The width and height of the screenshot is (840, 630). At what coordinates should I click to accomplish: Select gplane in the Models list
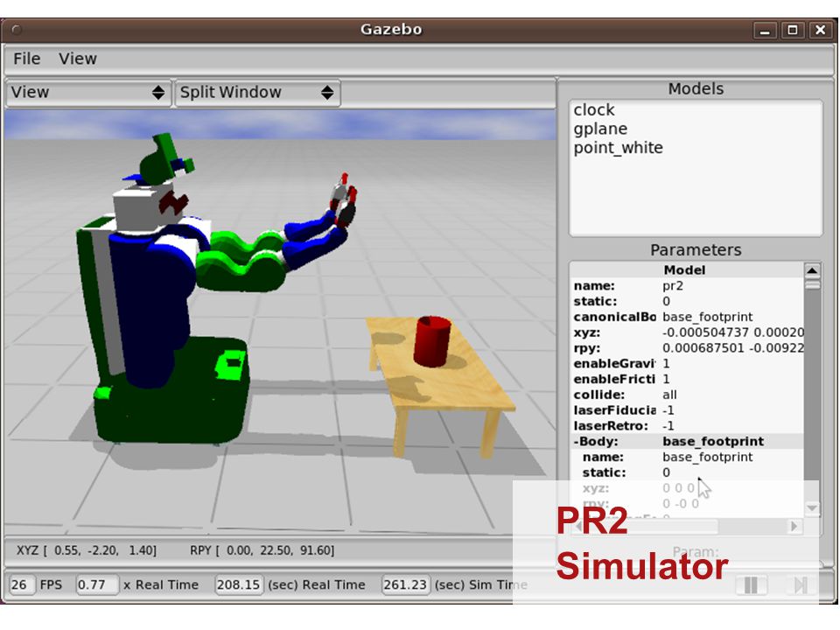coord(600,129)
